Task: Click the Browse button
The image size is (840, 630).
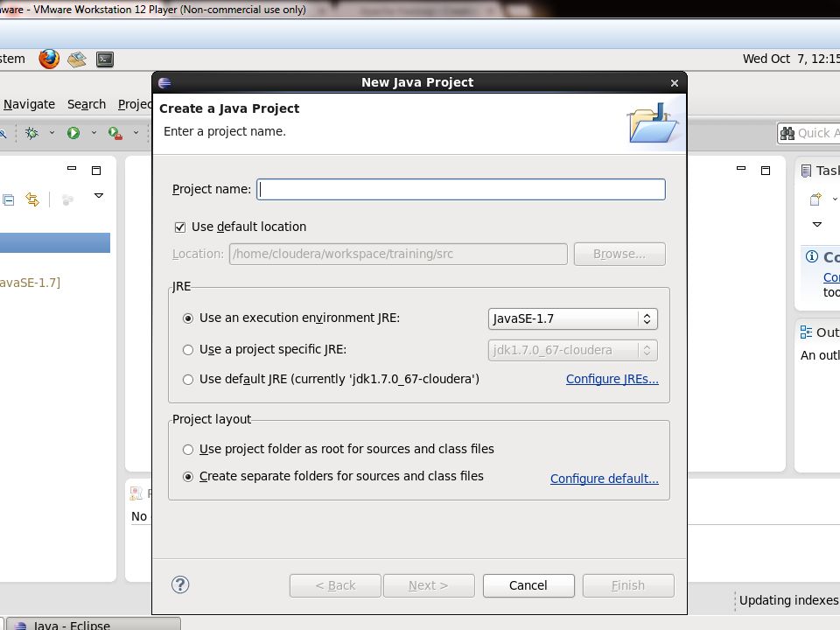Action: [x=619, y=254]
